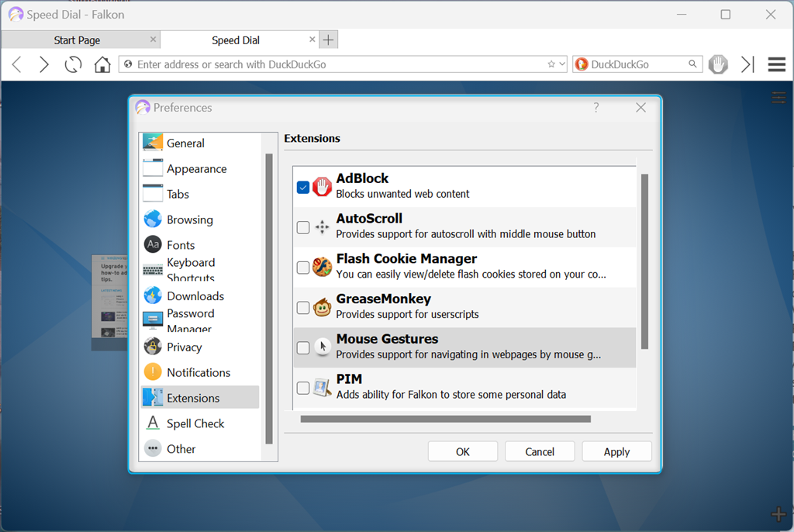This screenshot has width=794, height=532.
Task: Focus the DuckDuckGo search box
Action: pyautogui.click(x=637, y=64)
